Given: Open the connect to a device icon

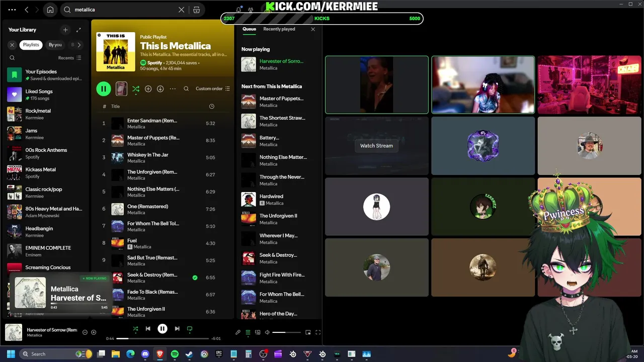Looking at the screenshot, I should point(258,332).
